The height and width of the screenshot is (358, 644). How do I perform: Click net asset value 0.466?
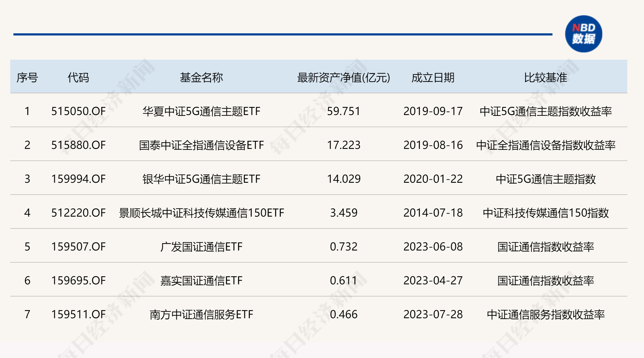click(343, 314)
